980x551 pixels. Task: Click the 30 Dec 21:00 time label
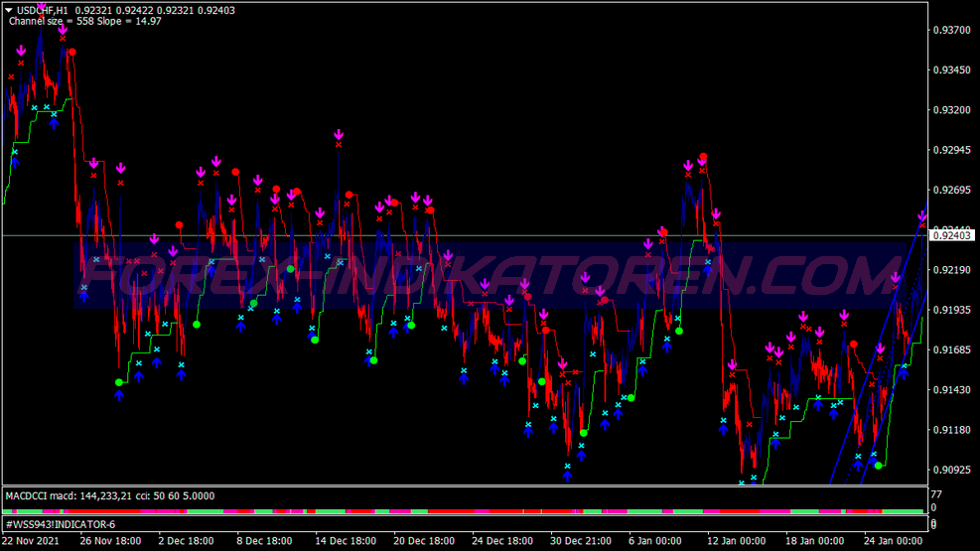[581, 541]
